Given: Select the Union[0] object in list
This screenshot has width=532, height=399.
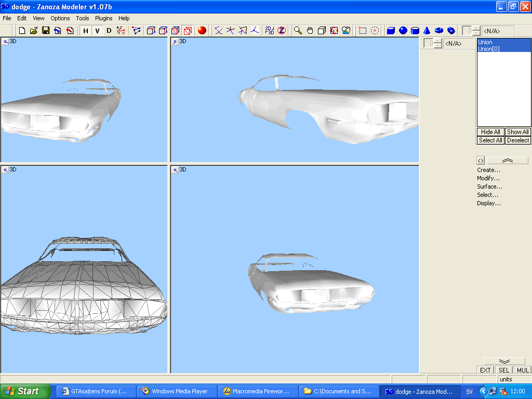Looking at the screenshot, I should pos(488,49).
